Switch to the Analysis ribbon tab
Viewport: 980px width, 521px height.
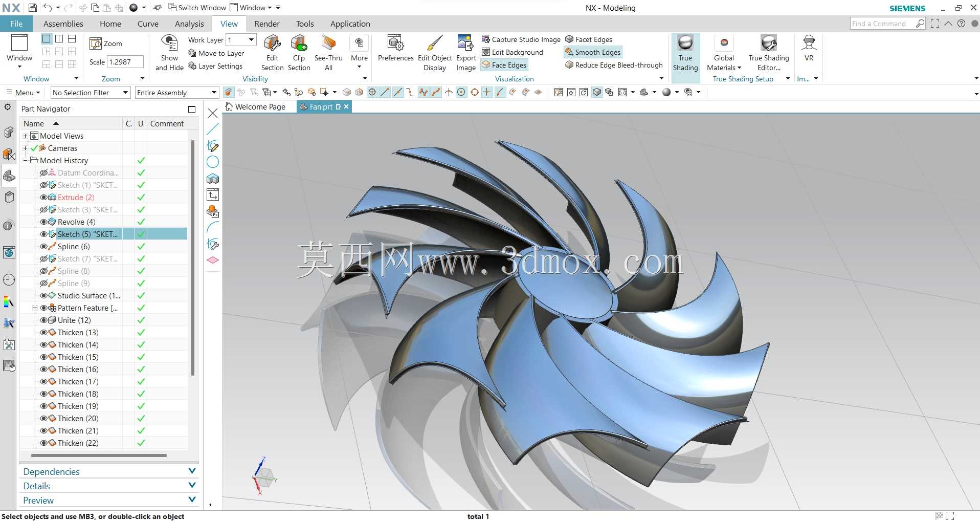pos(189,24)
